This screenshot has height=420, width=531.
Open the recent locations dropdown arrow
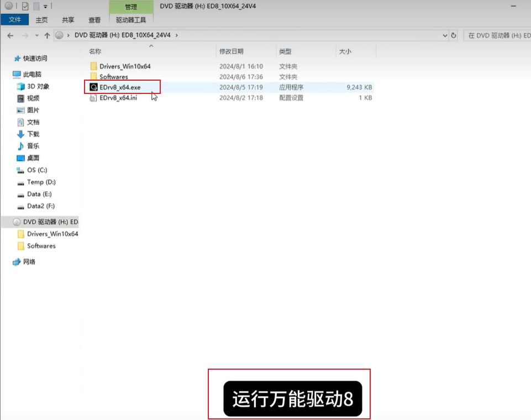click(x=36, y=35)
